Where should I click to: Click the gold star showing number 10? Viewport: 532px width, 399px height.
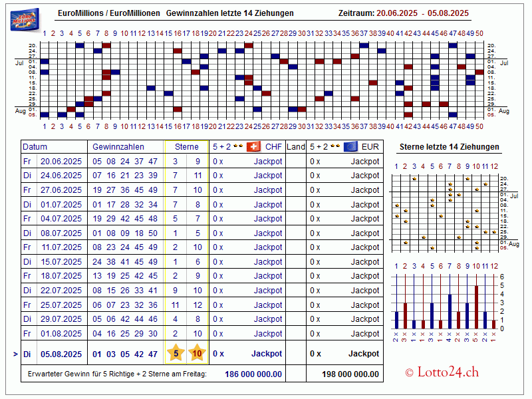(197, 354)
